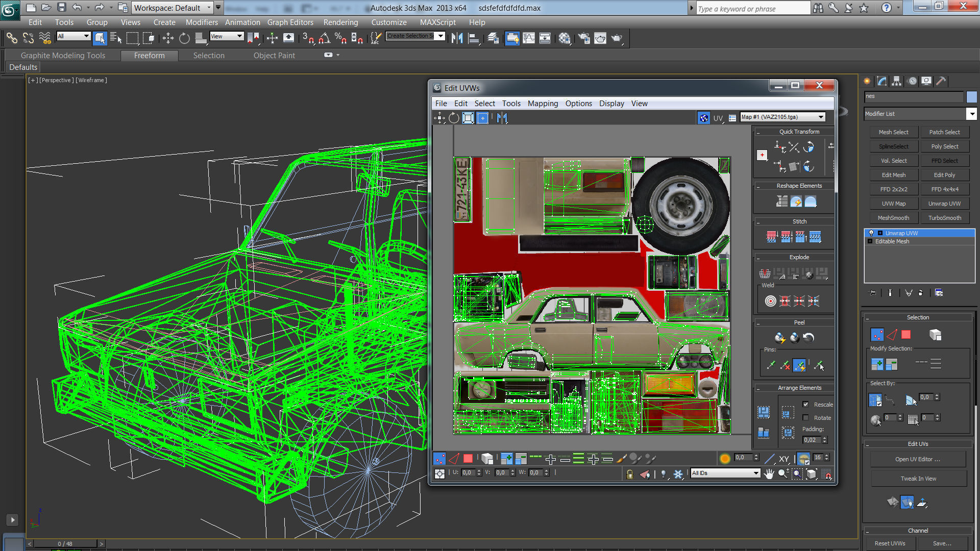Switch to Object Paint ribbon tab
Screen dimensions: 980x551
click(x=274, y=56)
